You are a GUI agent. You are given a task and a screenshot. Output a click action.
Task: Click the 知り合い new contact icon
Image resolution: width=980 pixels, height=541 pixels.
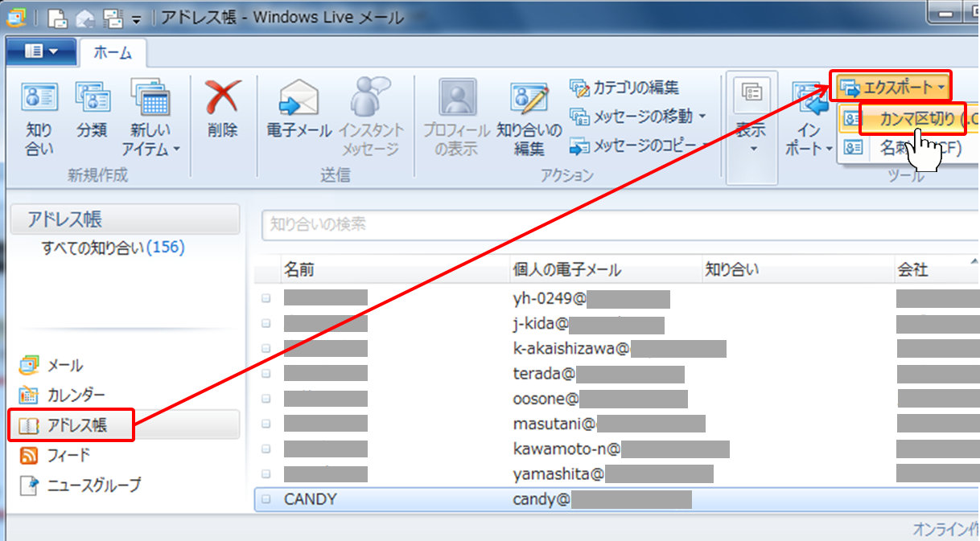(x=39, y=100)
